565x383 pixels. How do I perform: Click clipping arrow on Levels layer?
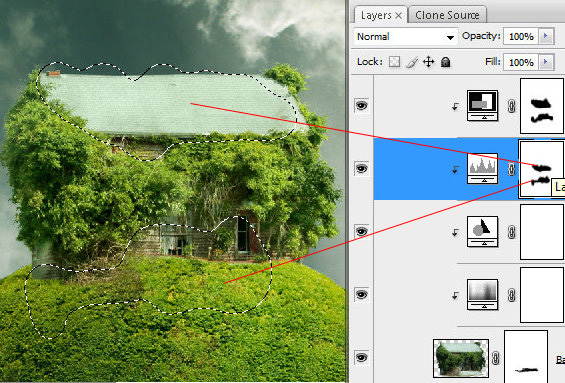point(455,169)
